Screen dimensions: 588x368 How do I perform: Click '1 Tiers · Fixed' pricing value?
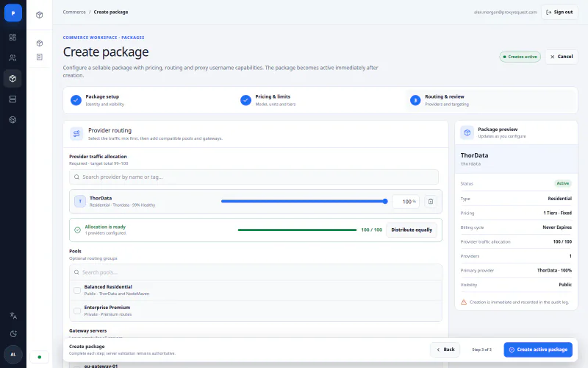(558, 213)
